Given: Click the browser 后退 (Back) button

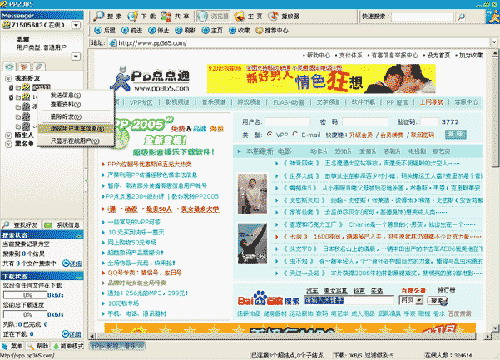Looking at the screenshot, I should click(x=105, y=30).
